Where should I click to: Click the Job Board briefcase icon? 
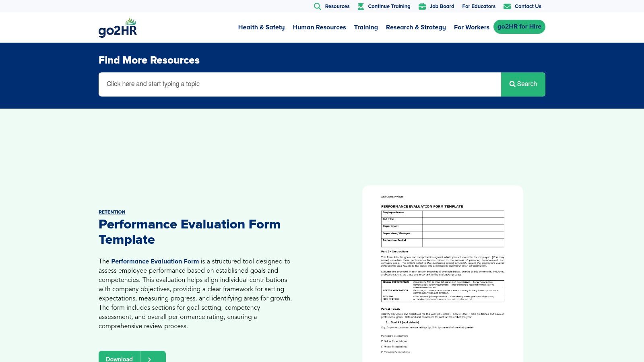(422, 6)
